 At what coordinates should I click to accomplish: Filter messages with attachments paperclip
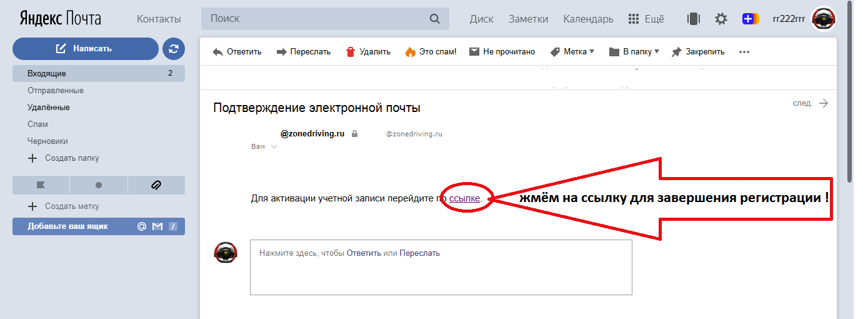pyautogui.click(x=156, y=185)
